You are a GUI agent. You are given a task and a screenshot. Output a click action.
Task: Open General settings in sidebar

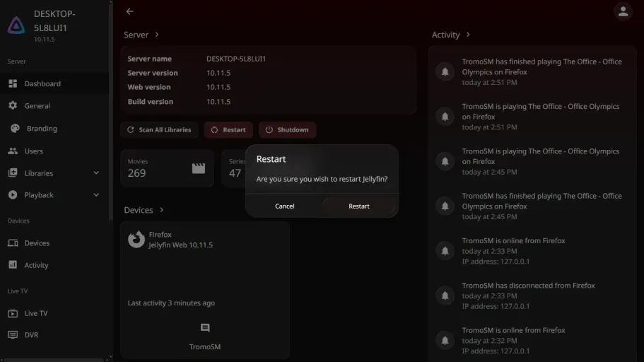(x=54, y=105)
